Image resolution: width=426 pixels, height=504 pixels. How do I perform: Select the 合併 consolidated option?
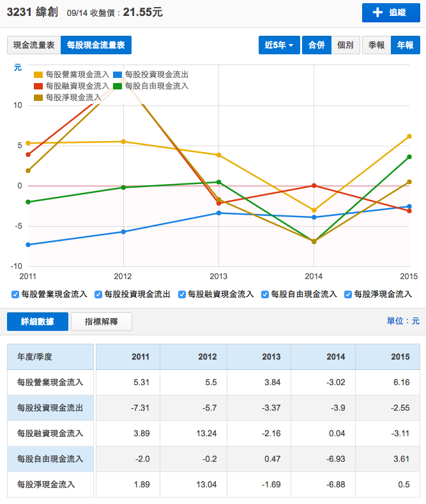coord(316,45)
